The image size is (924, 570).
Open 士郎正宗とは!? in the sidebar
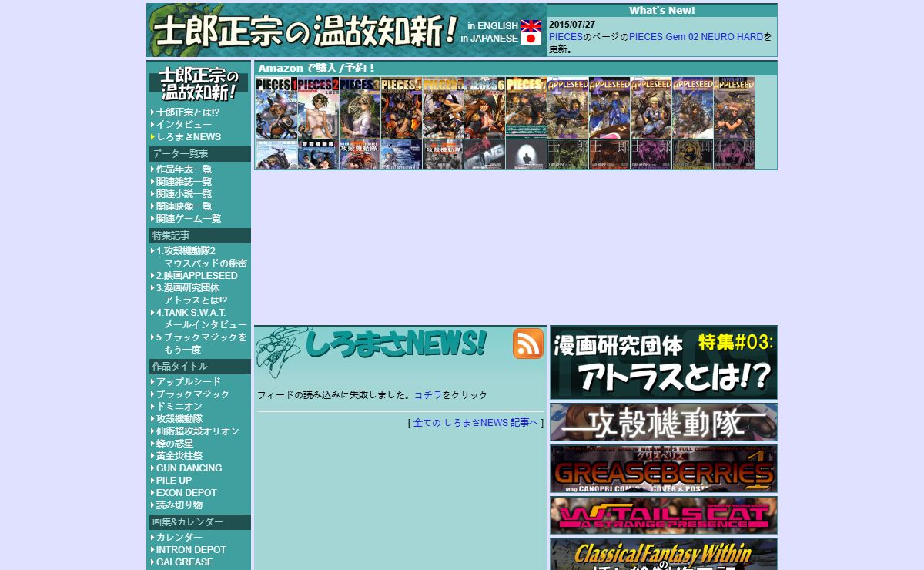[x=187, y=112]
